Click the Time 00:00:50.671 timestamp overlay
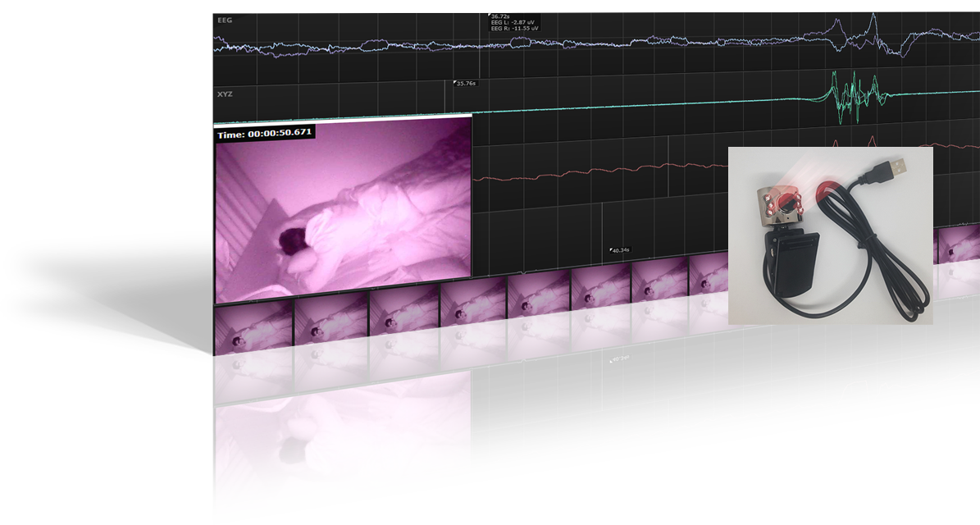980x525 pixels. tap(264, 133)
